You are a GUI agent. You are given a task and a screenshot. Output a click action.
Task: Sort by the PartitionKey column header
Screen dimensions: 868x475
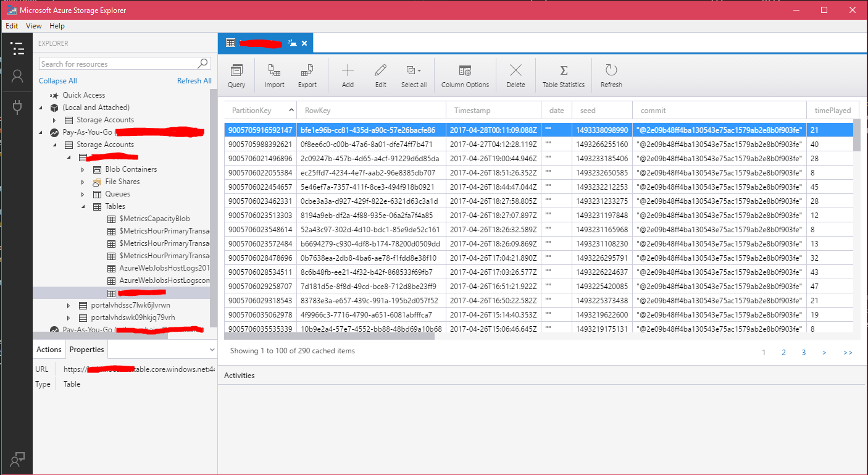pyautogui.click(x=252, y=111)
